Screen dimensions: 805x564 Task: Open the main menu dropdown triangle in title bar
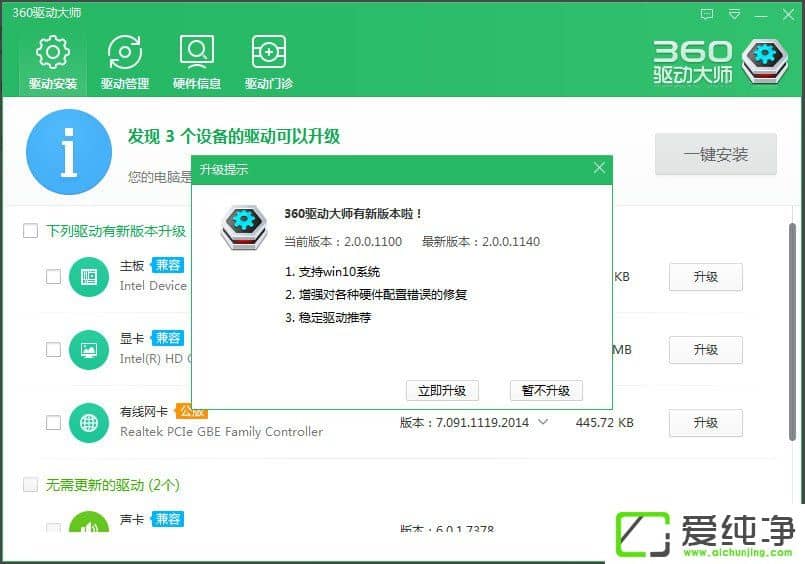735,15
